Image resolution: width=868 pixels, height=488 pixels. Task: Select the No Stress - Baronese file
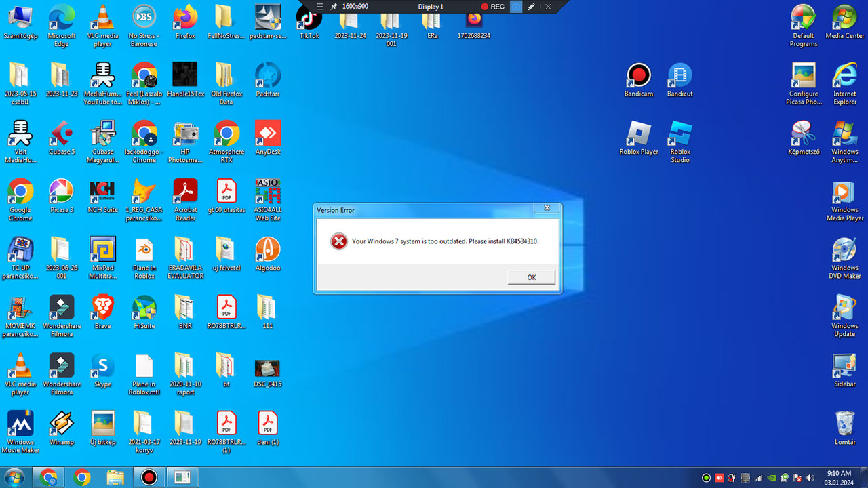144,26
